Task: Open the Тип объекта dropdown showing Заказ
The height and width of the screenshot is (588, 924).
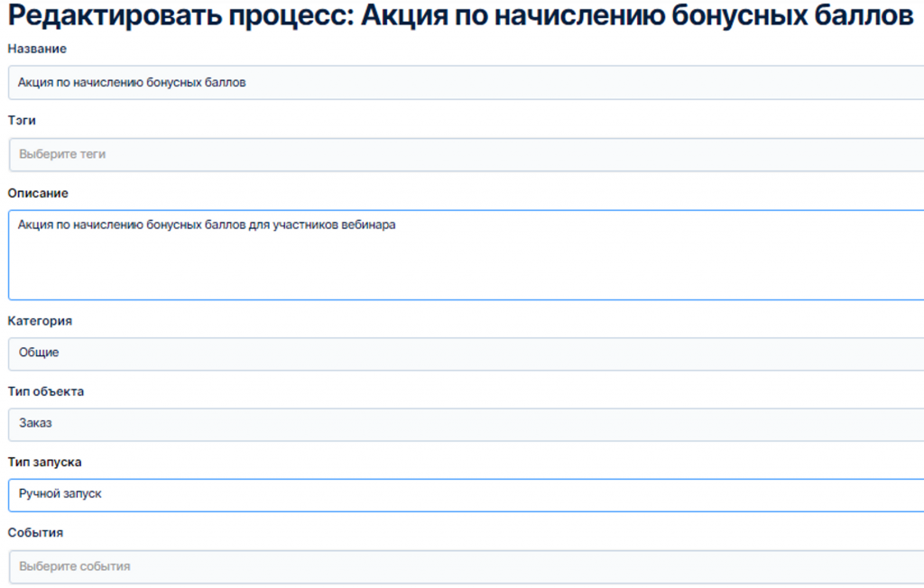Action: click(466, 424)
